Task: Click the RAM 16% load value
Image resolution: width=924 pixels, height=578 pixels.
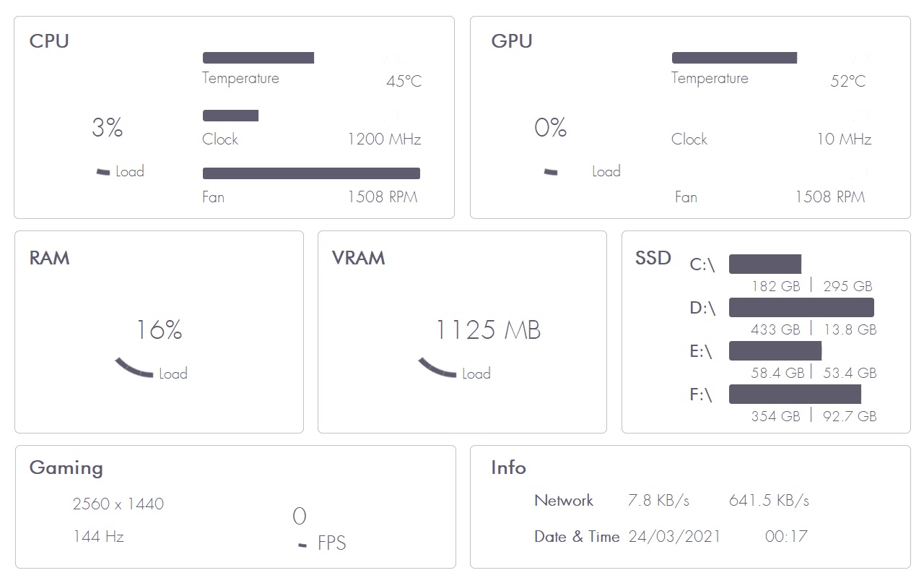Action: pyautogui.click(x=159, y=330)
